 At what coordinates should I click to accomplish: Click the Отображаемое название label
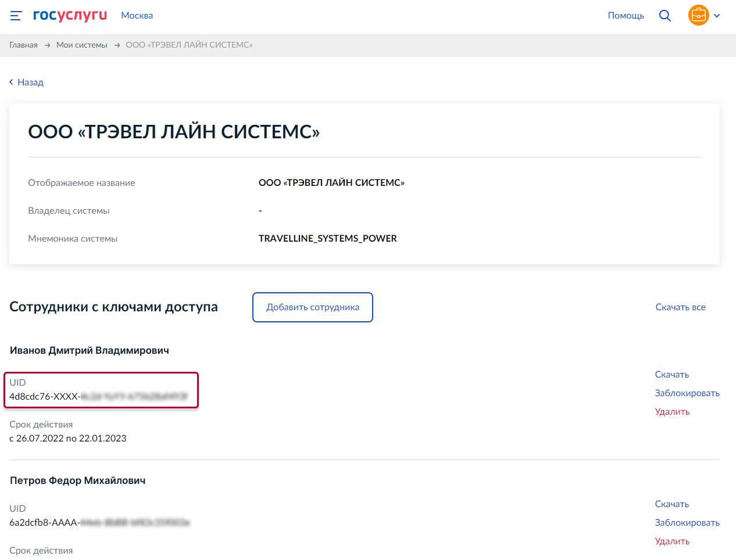[81, 183]
